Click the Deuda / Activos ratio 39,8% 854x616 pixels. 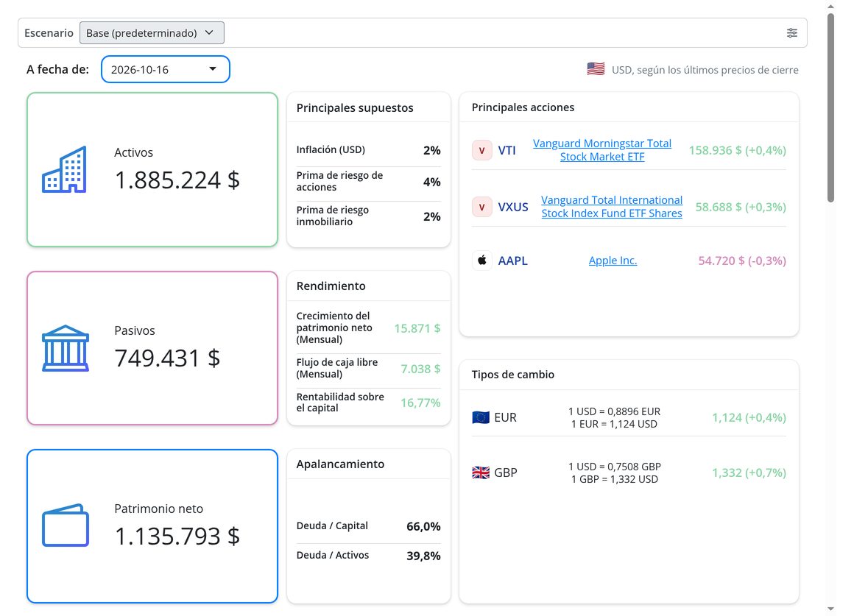(x=423, y=556)
